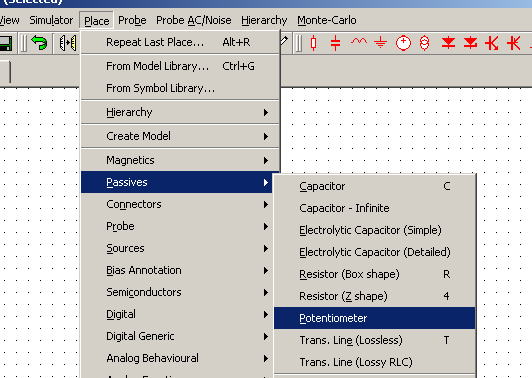Choose the inductor coil toolbar icon

[x=359, y=42]
